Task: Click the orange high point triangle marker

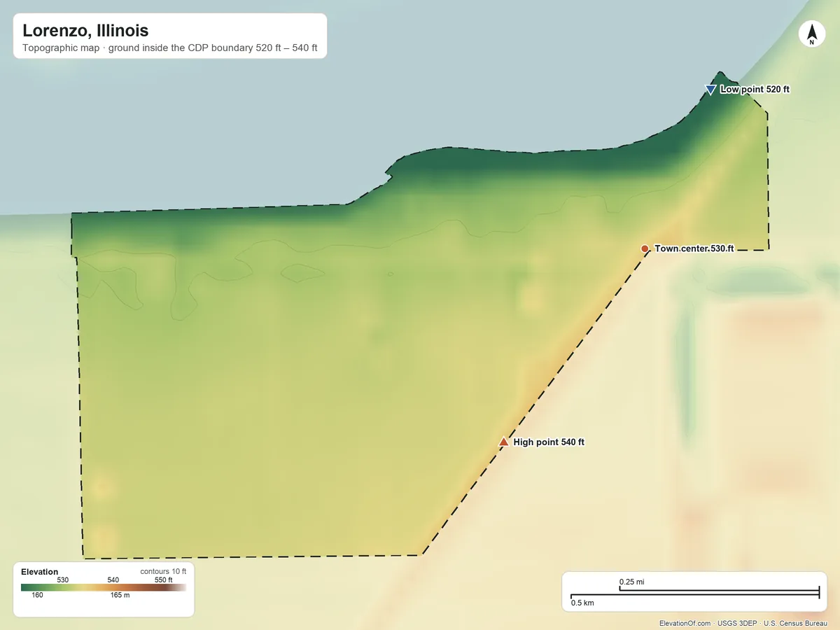Action: (x=503, y=442)
